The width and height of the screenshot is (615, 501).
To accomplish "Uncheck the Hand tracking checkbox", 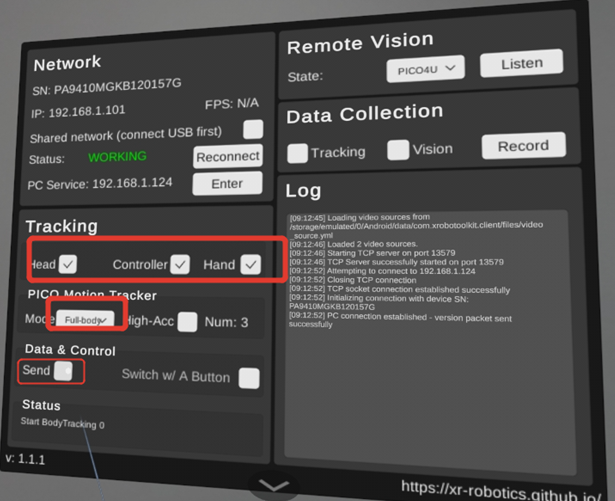I will point(251,264).
